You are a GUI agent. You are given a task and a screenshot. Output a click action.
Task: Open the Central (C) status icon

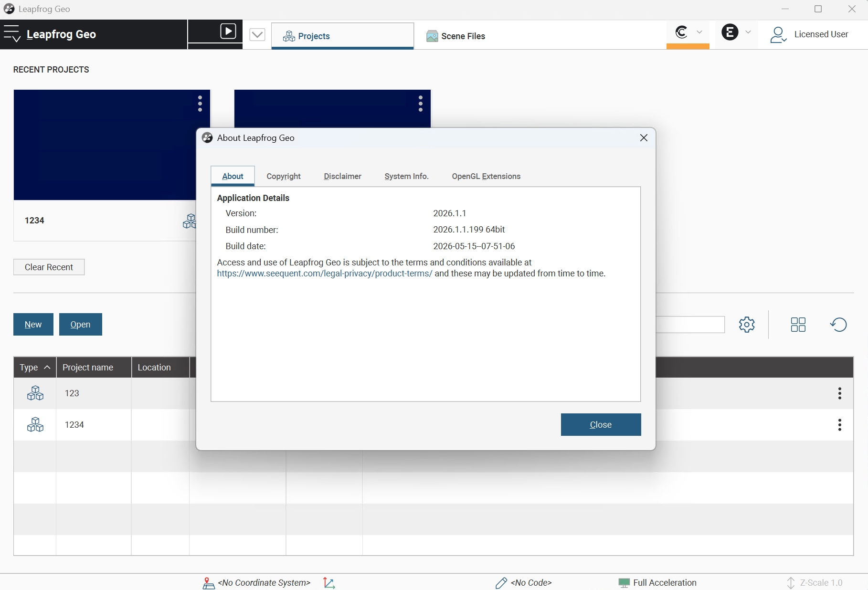point(681,32)
